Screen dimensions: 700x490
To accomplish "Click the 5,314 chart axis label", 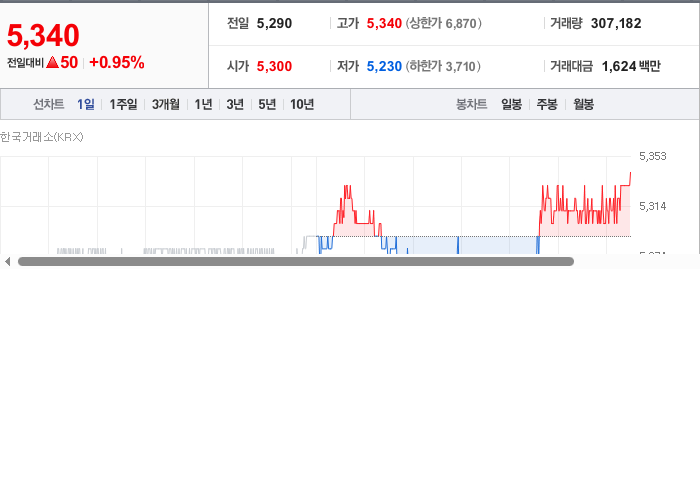I will (653, 206).
